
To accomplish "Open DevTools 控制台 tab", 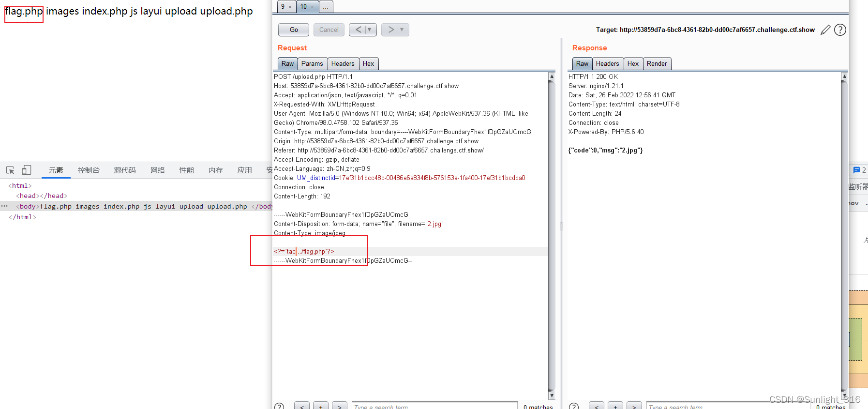I will (89, 170).
